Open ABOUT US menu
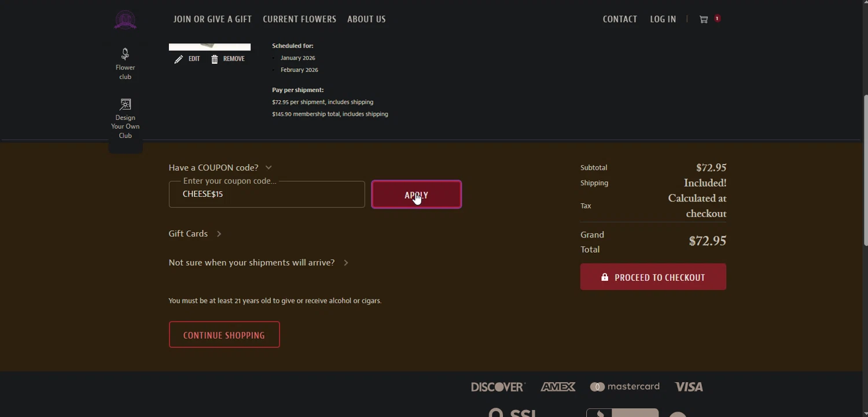Image resolution: width=868 pixels, height=417 pixels. pos(366,19)
